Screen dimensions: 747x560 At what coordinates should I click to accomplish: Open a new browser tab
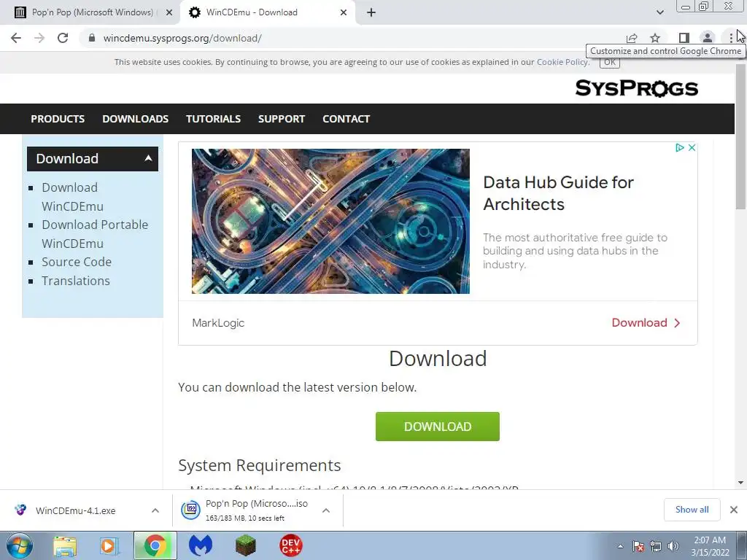tap(371, 12)
